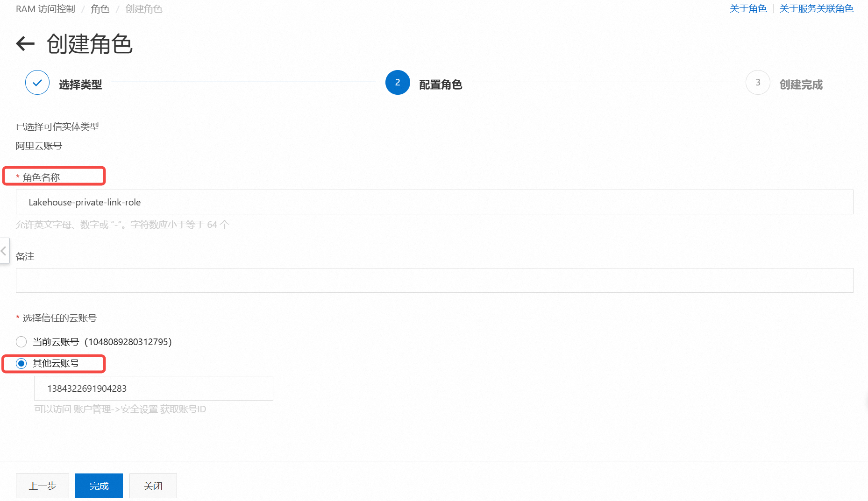The image size is (868, 501).
Task: Click the 备注 text field
Action: coord(434,281)
